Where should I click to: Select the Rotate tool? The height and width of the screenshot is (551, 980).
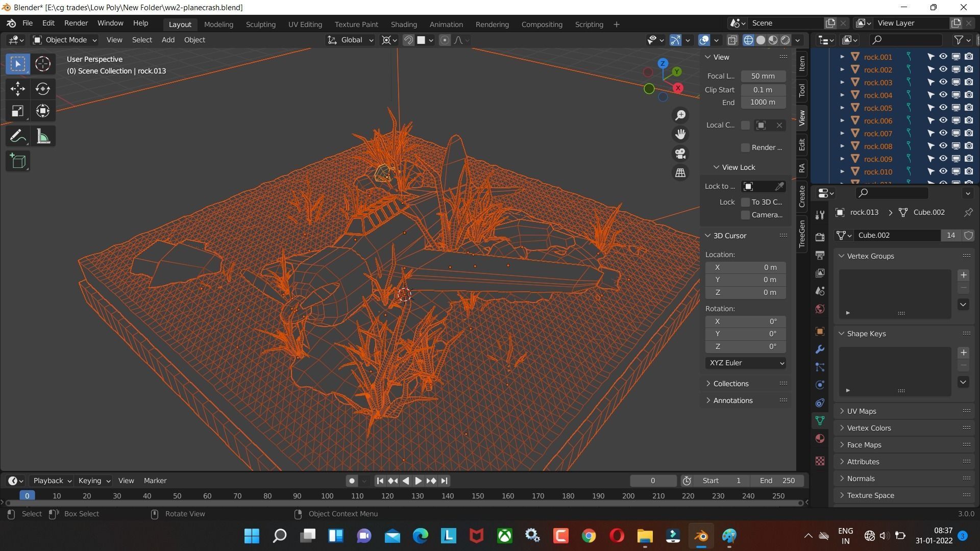tap(43, 89)
